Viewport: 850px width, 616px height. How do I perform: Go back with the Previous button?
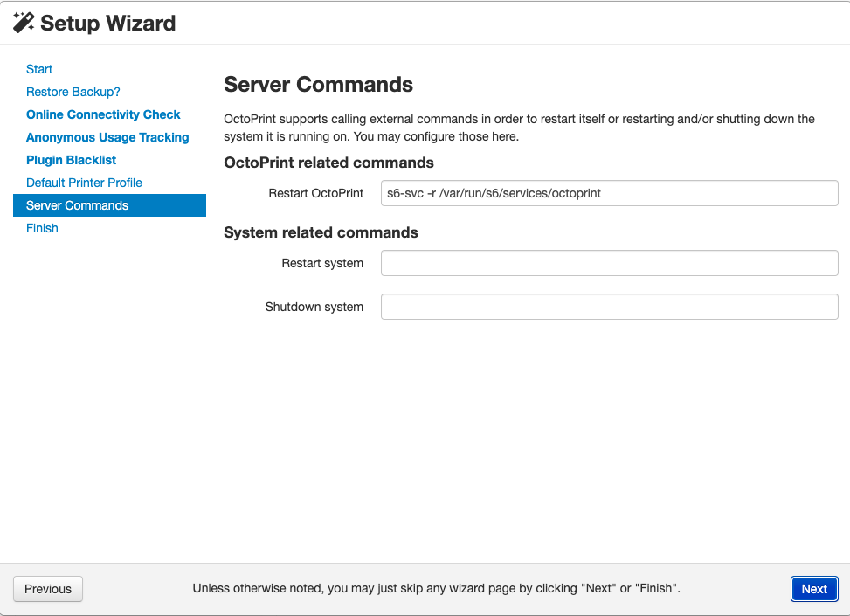point(48,589)
